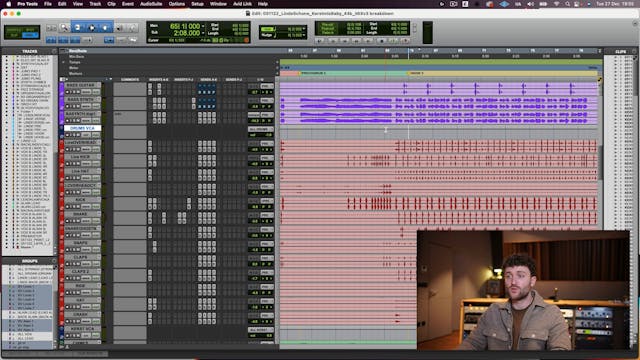Click the BASS GUITAR purple track color strip

62,89
